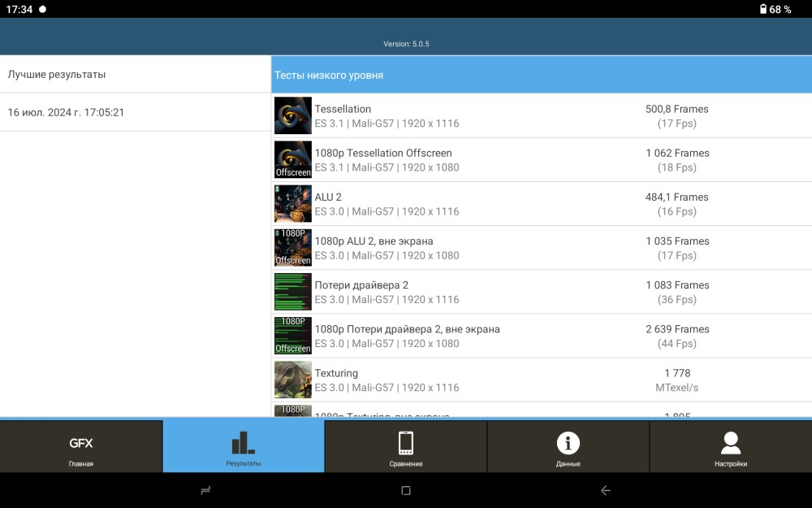Tap the ALU 2 test thumbnail
812x508 pixels.
292,204
